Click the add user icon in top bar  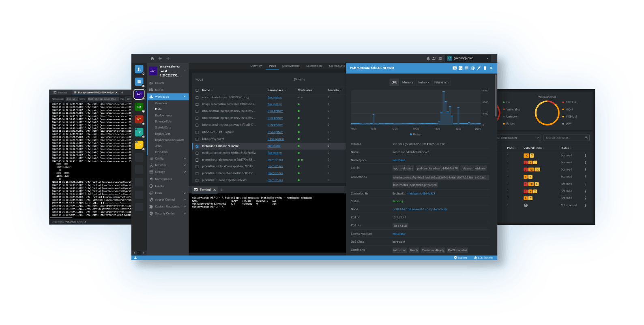click(x=434, y=58)
